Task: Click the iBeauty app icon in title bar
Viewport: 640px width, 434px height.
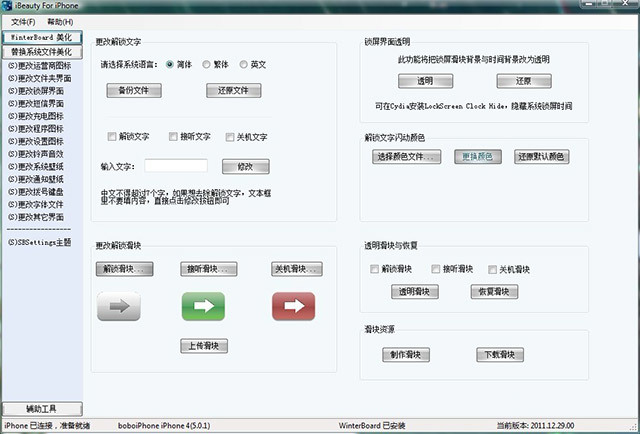Action: coord(7,6)
